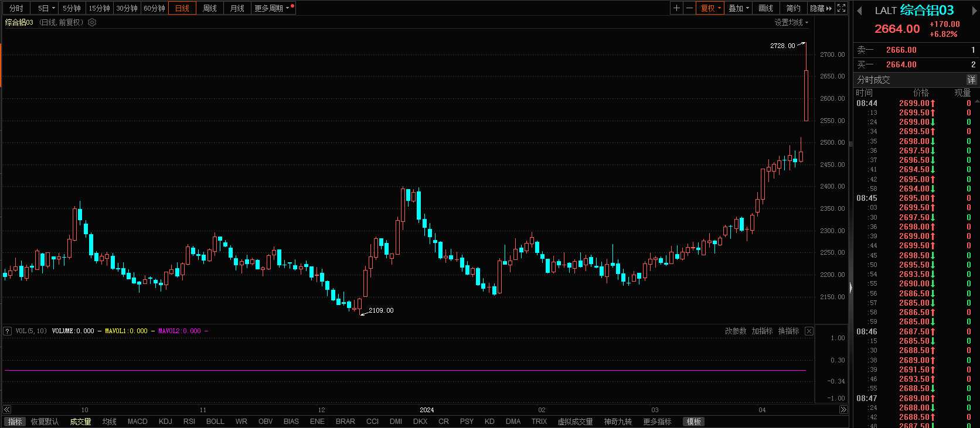Click the 改参数 link
The image size is (980, 428).
pos(736,331)
